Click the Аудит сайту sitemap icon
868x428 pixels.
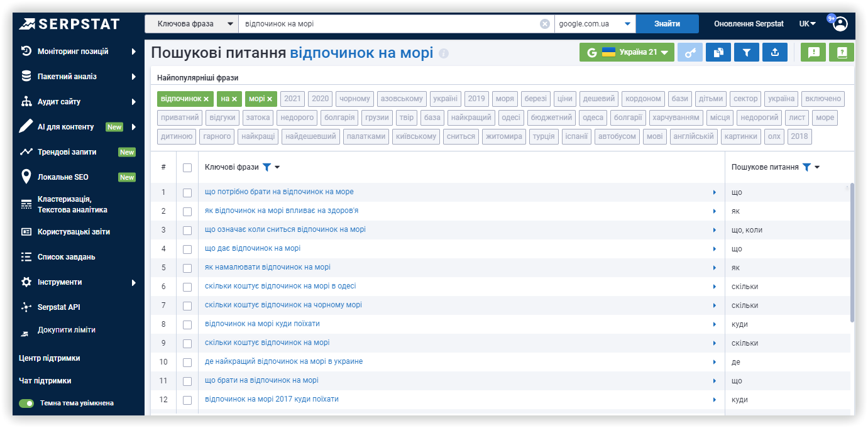coord(26,101)
